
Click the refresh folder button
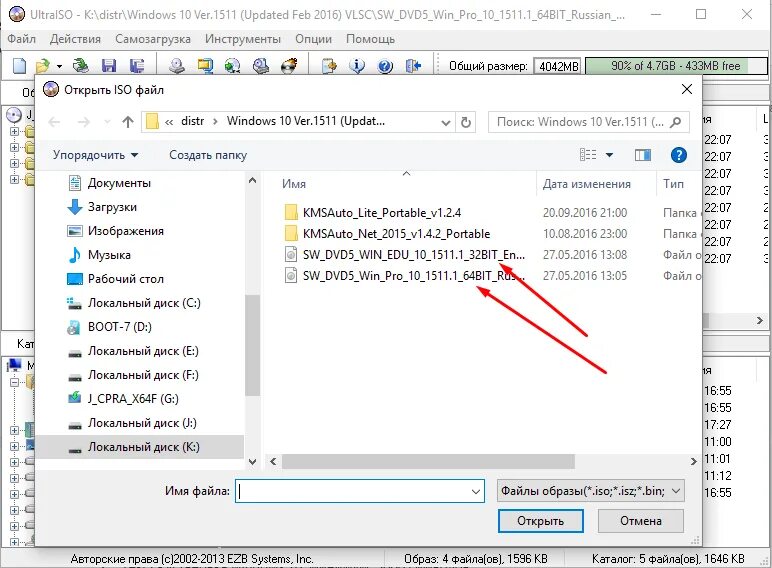tap(466, 122)
